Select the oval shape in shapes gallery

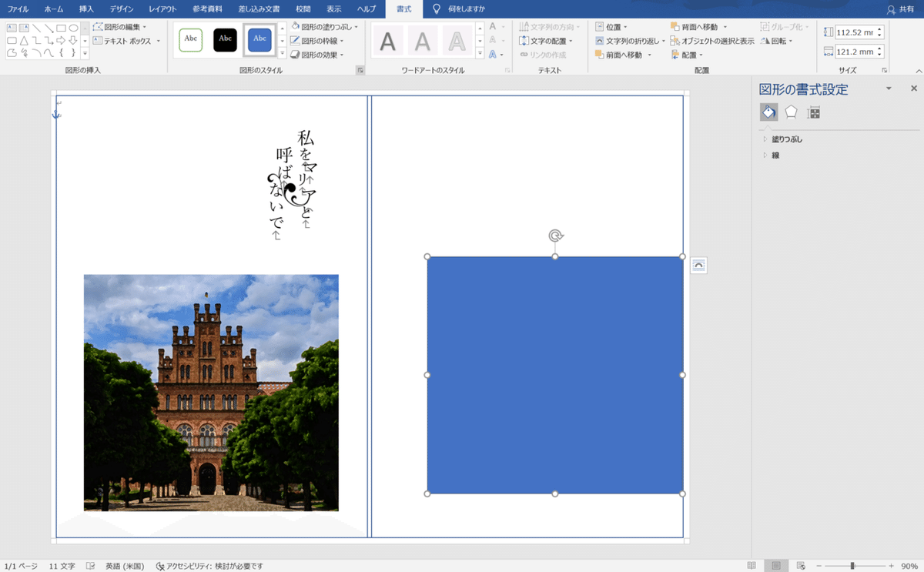(73, 28)
